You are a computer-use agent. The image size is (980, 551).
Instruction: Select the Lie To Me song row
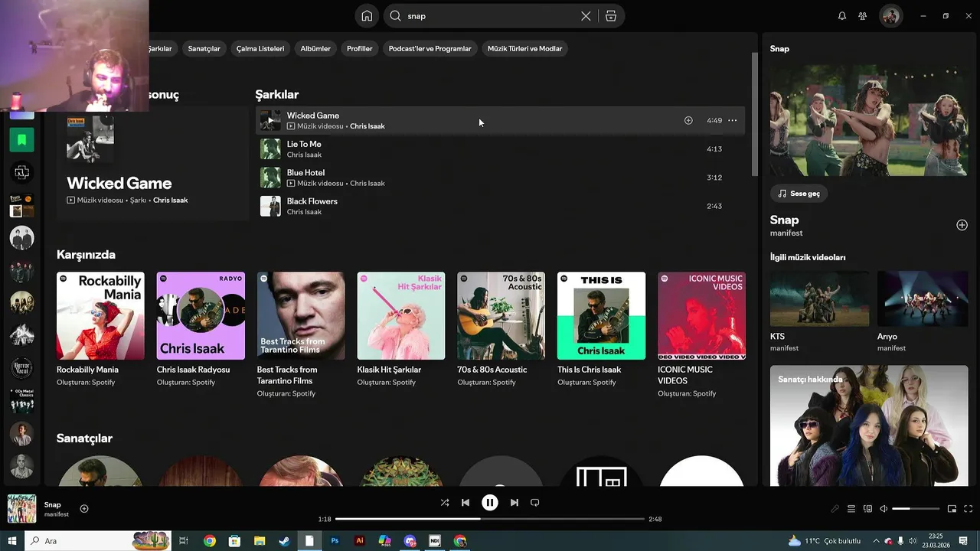[x=500, y=149]
